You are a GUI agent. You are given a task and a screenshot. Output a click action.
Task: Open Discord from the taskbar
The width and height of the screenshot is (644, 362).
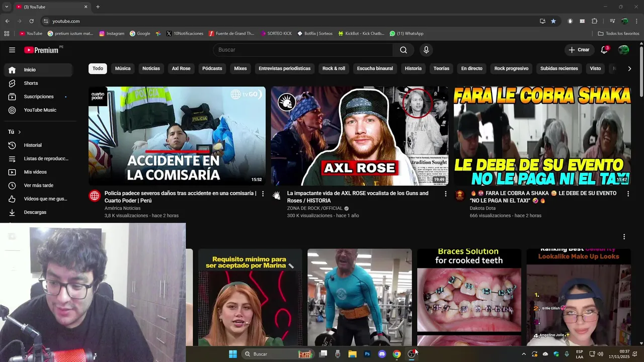(x=382, y=354)
